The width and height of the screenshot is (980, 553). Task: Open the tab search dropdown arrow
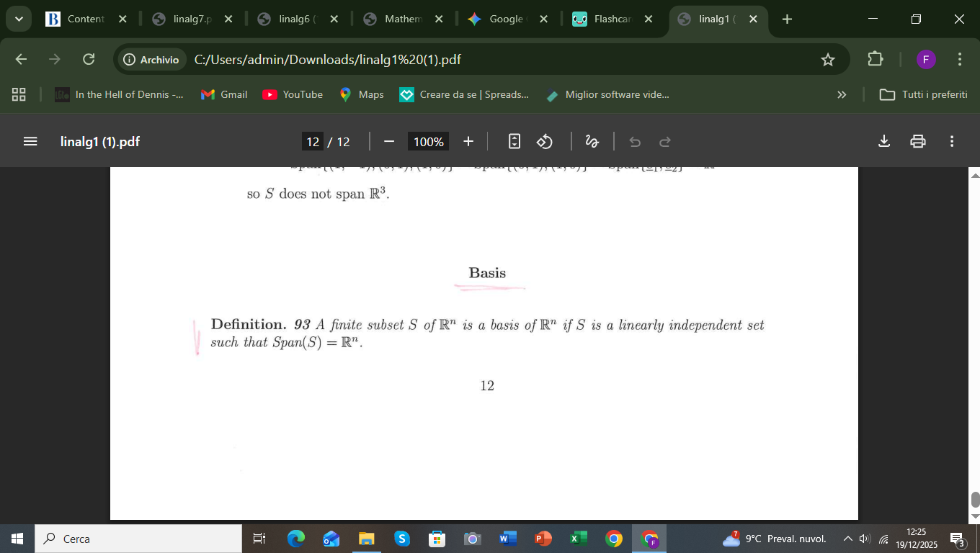coord(19,19)
